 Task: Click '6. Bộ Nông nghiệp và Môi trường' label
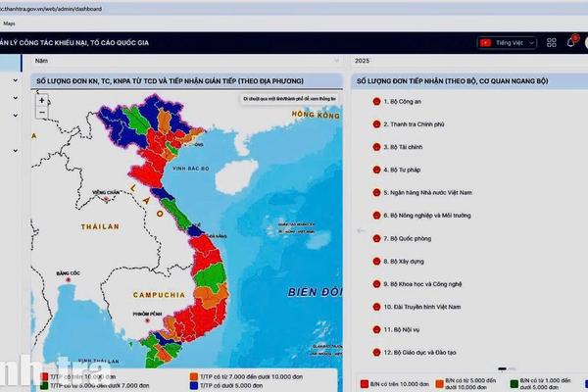pyautogui.click(x=427, y=216)
